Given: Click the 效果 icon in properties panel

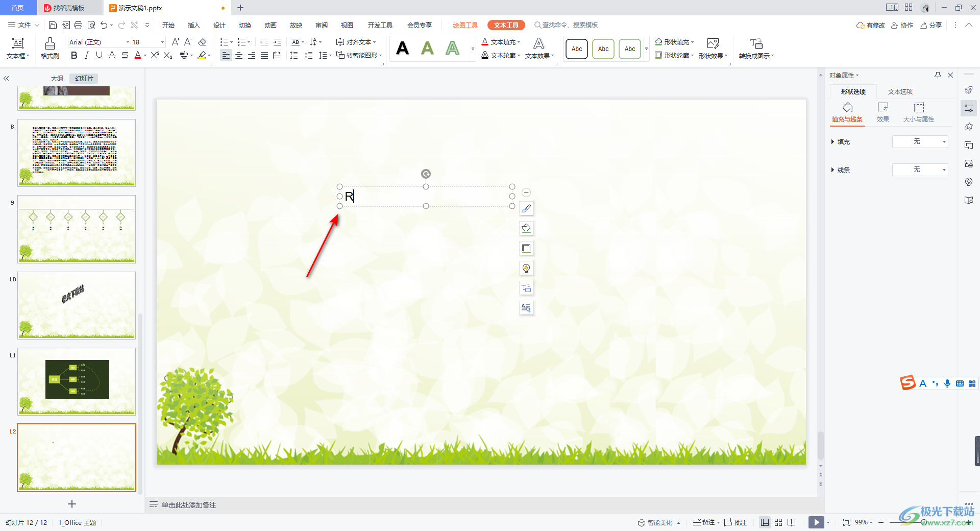Looking at the screenshot, I should [x=883, y=112].
